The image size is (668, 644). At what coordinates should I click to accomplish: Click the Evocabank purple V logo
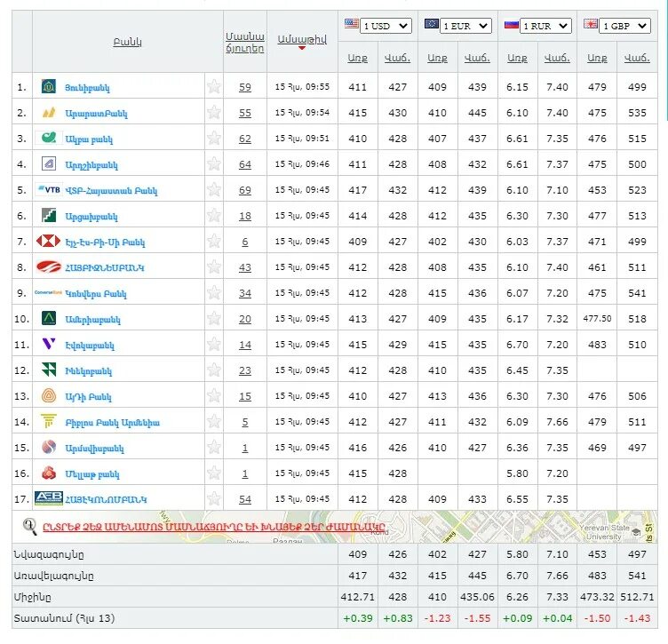[x=49, y=344]
